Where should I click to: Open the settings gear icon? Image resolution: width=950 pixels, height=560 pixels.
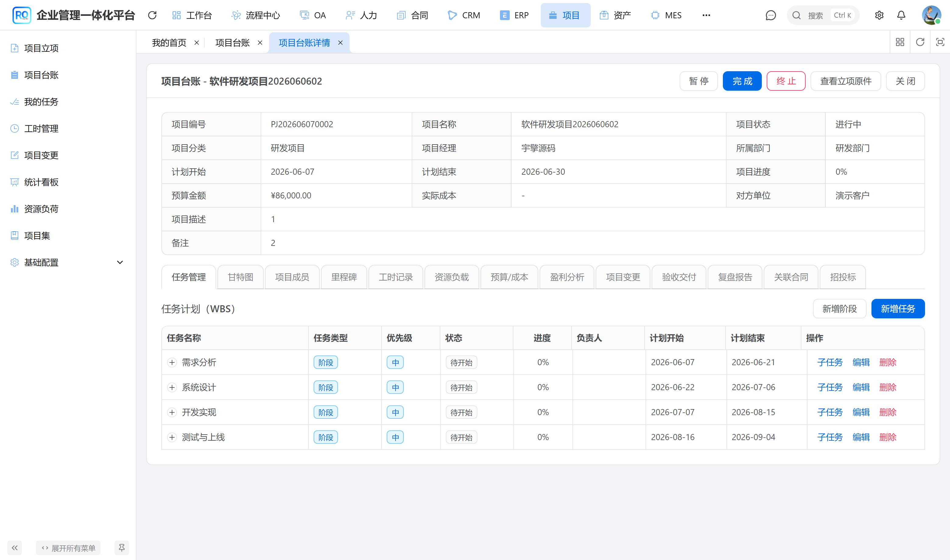(x=879, y=15)
